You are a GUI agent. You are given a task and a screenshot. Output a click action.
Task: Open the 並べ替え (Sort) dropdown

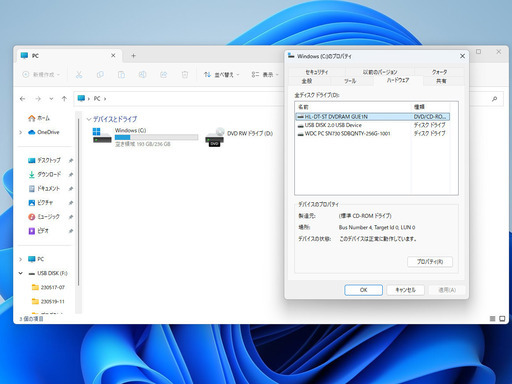pos(221,75)
